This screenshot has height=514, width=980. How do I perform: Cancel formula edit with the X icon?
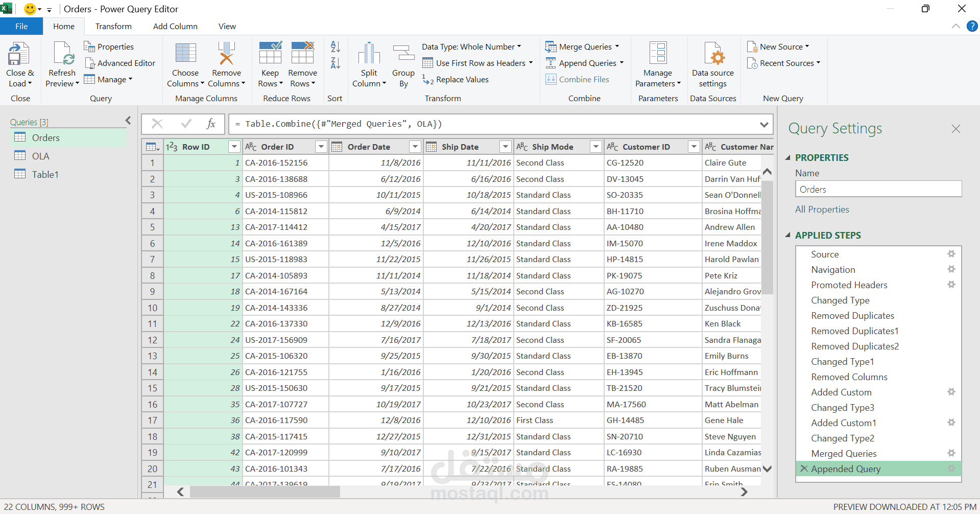click(x=157, y=124)
